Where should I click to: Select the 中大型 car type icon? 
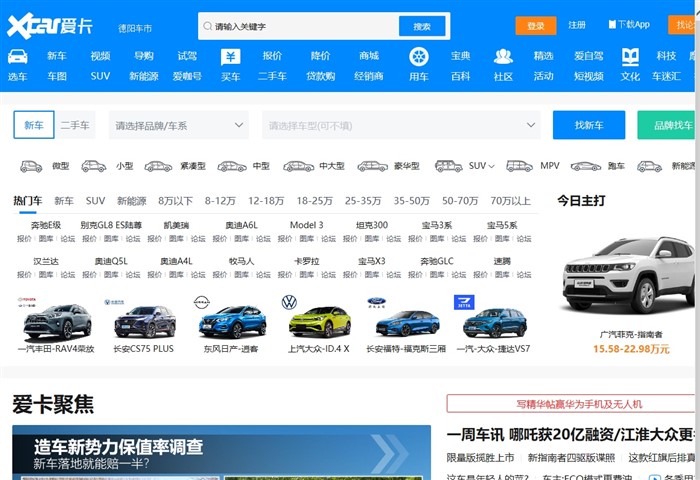point(299,167)
